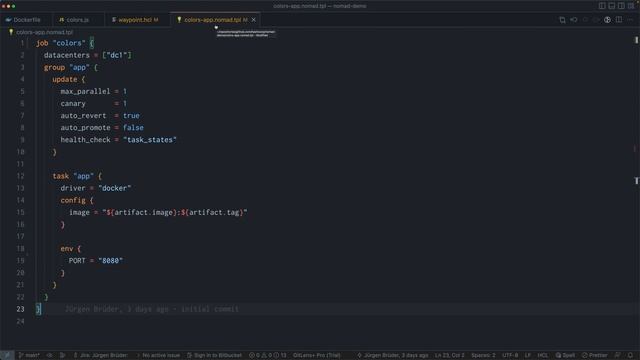
Task: Click the "task_states" string value
Action: [x=150, y=140]
